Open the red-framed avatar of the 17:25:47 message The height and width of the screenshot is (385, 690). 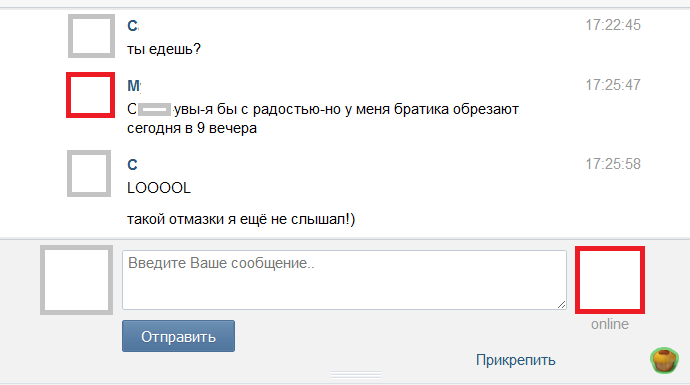click(x=91, y=95)
